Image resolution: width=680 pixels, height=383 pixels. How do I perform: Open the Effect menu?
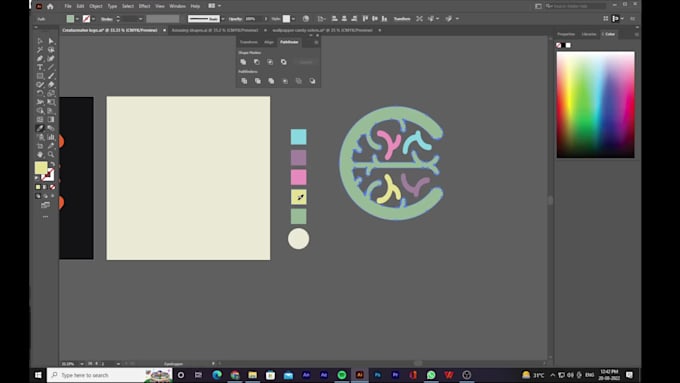tap(144, 6)
